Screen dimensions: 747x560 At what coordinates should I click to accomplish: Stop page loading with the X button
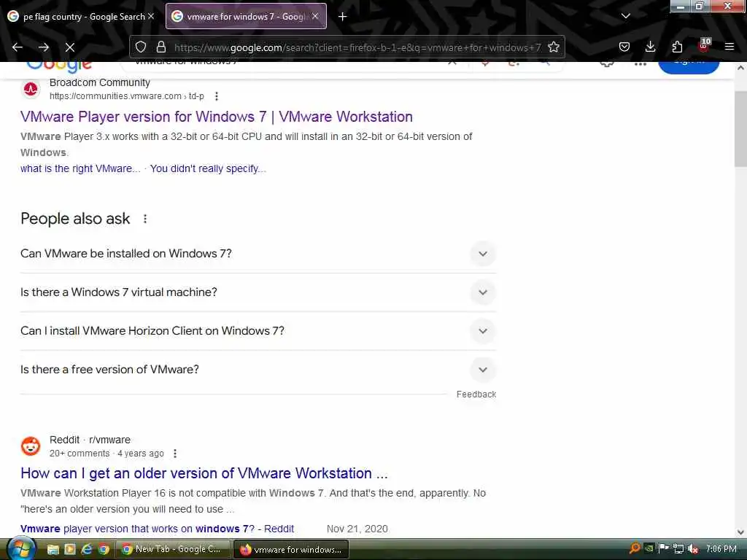(x=69, y=47)
